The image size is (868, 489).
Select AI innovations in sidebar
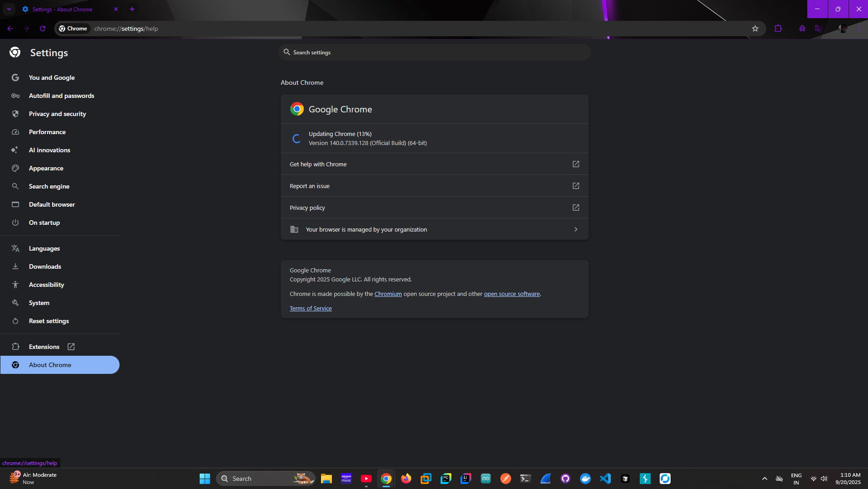[60, 150]
